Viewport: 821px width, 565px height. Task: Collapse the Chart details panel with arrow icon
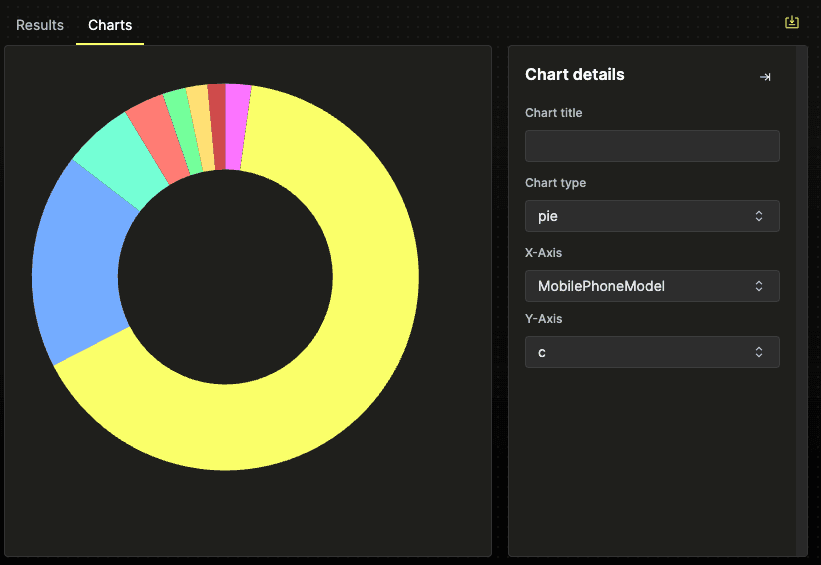click(x=765, y=77)
